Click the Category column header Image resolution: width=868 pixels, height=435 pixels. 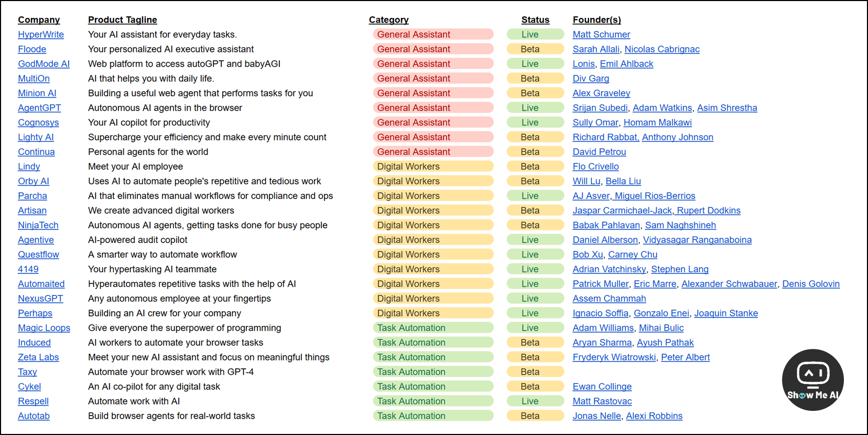tap(388, 20)
